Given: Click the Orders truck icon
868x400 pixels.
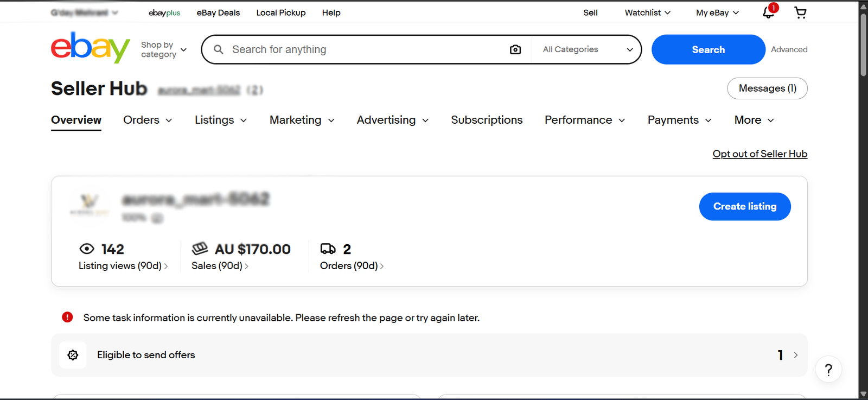Looking at the screenshot, I should click(328, 249).
